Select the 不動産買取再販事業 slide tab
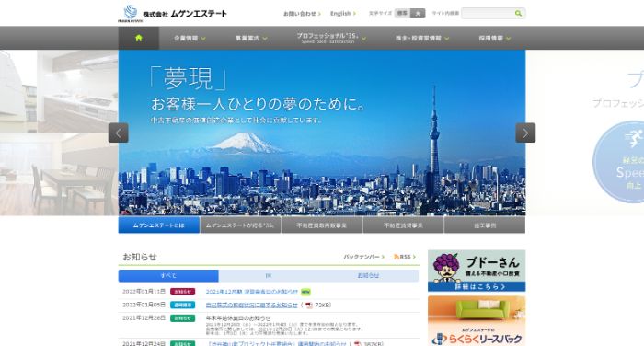Screen dimensions: 644x346 click(x=322, y=225)
